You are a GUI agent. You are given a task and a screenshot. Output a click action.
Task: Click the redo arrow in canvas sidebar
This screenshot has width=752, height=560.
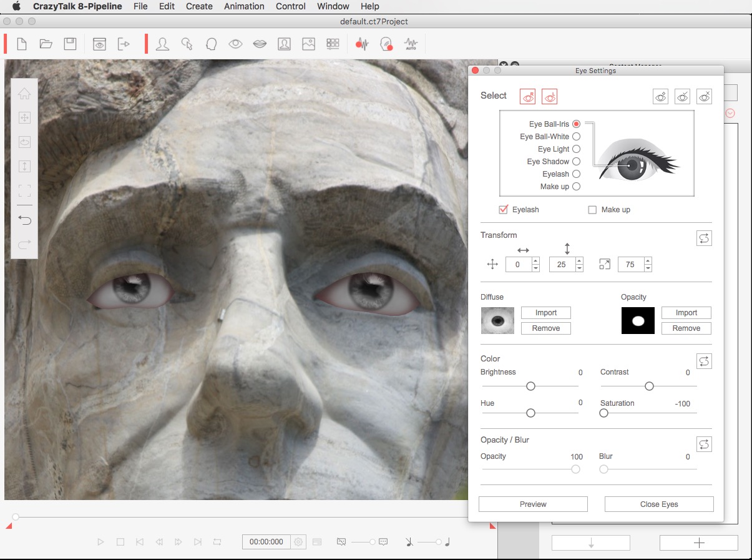click(24, 245)
